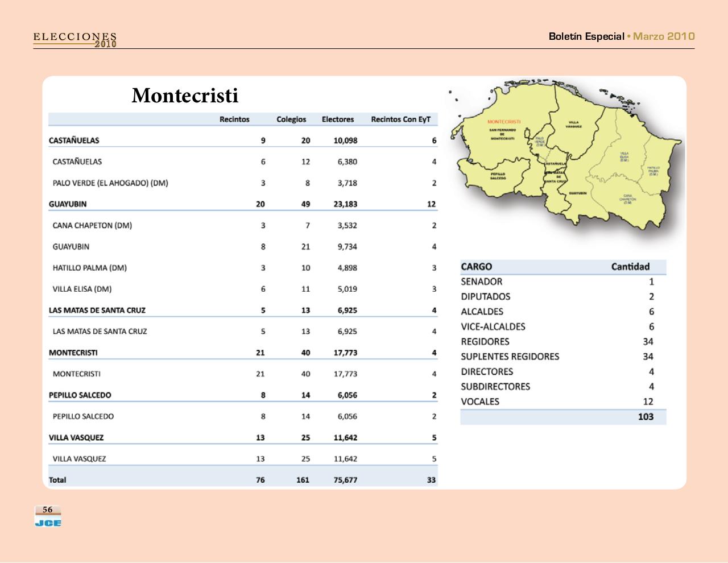Click the Recintos column header
The width and height of the screenshot is (728, 563).
tap(234, 119)
